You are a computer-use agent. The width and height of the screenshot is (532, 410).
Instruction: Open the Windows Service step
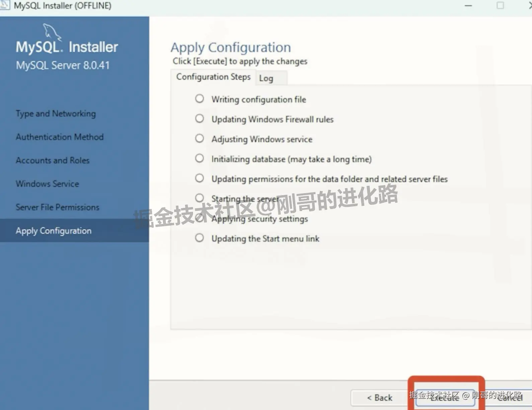coord(48,184)
